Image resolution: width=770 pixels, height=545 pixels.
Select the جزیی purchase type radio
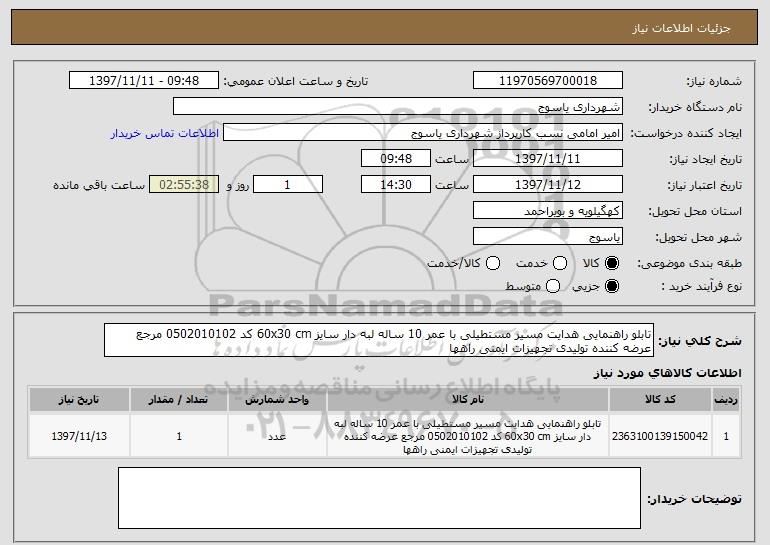(x=612, y=286)
